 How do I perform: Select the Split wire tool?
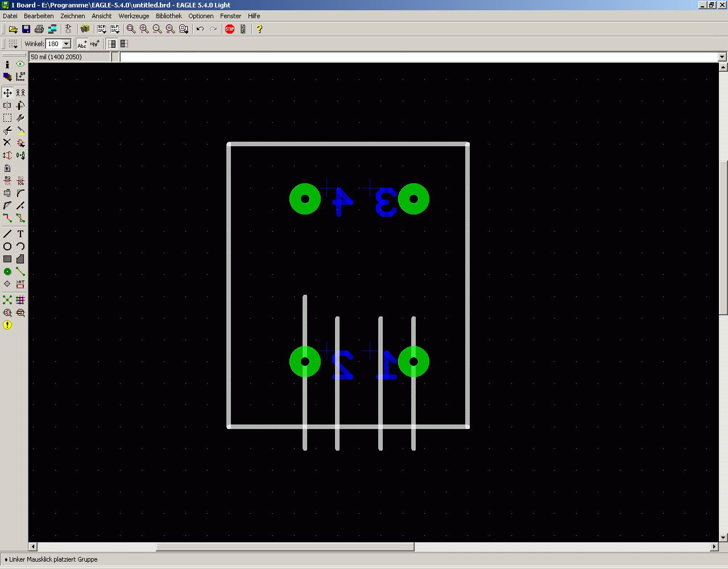[7, 206]
